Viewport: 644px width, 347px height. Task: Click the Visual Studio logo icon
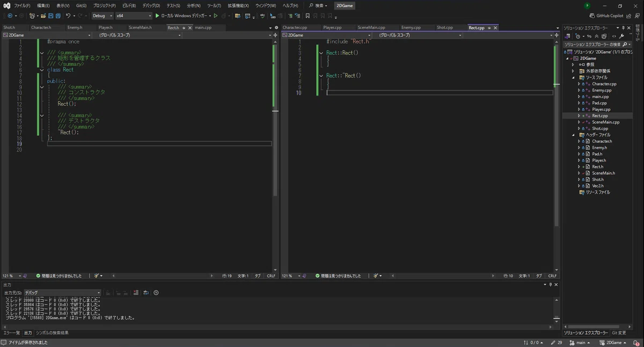6,5
